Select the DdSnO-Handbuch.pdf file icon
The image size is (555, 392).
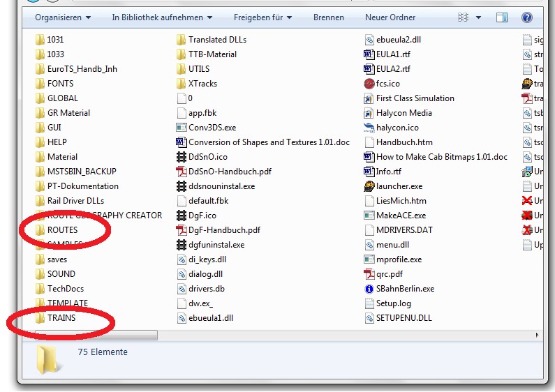[182, 172]
